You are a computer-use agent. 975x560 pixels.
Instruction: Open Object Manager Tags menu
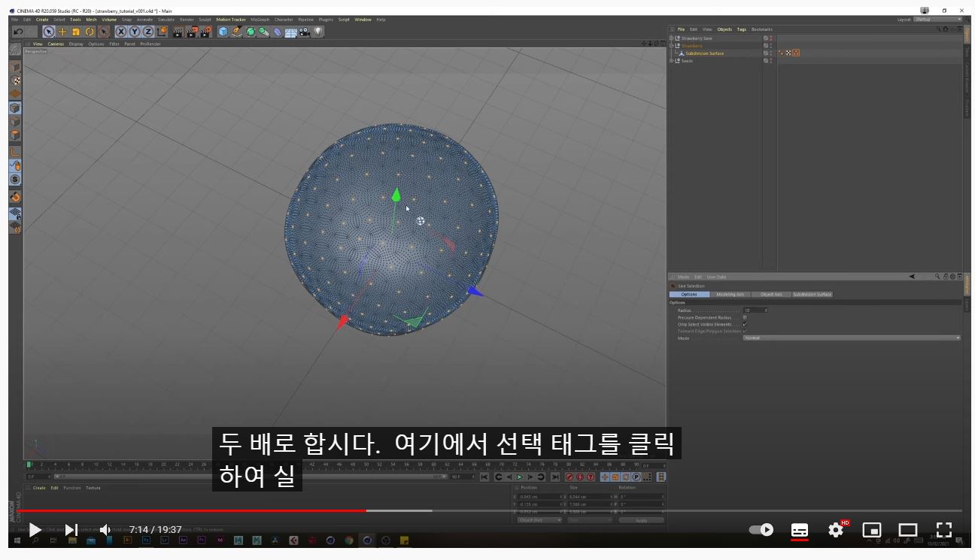point(742,29)
